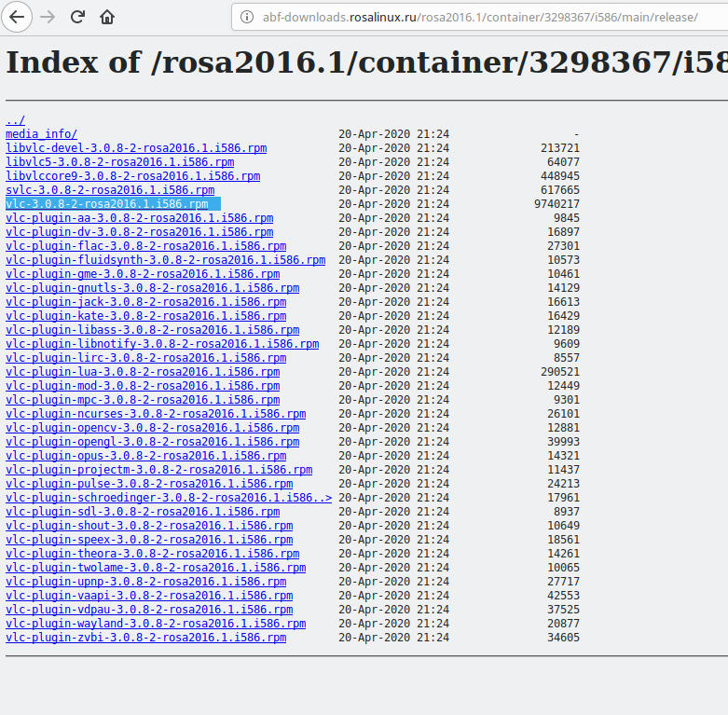
Task: Download vlc-plugin-mod rpm package
Action: pos(143,385)
